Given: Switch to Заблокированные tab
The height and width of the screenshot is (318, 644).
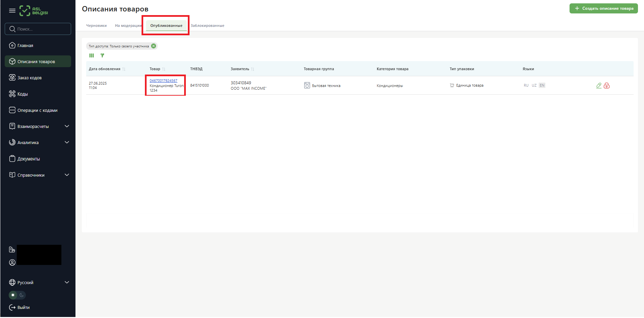Looking at the screenshot, I should (x=207, y=26).
